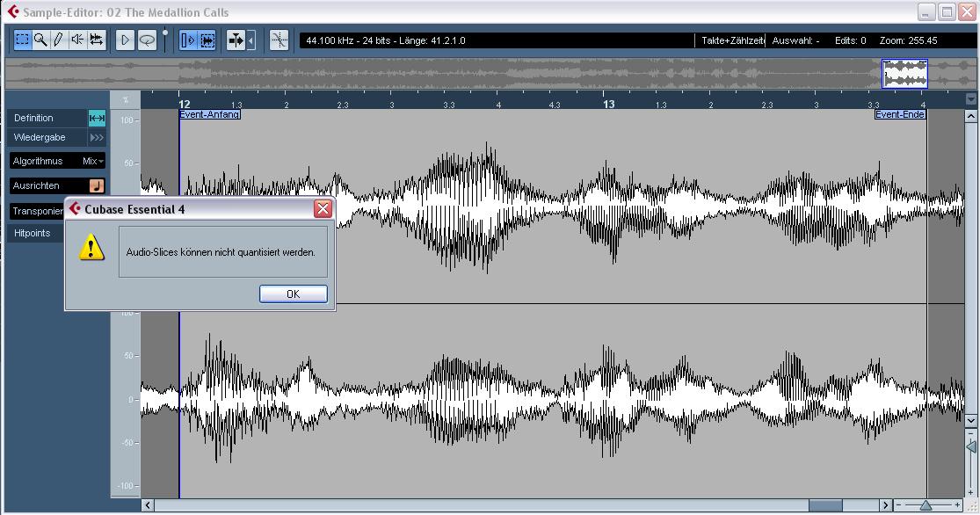Viewport: 980px width, 515px height.
Task: Click the horizontal scrollbar right arrow
Action: click(x=886, y=505)
